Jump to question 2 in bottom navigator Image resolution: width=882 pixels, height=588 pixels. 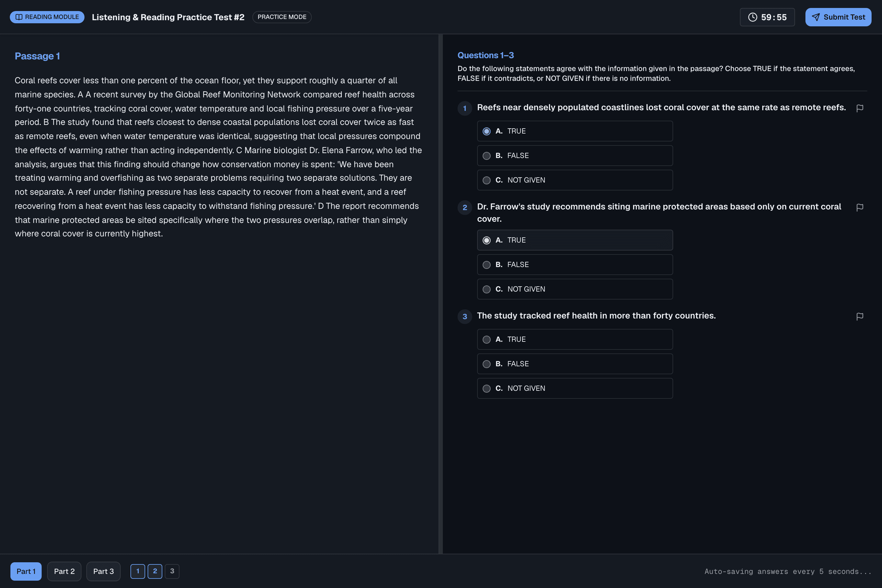pyautogui.click(x=155, y=571)
